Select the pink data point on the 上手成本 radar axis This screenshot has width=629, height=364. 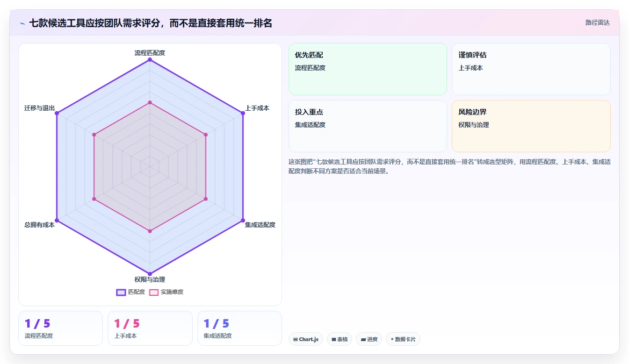point(206,135)
